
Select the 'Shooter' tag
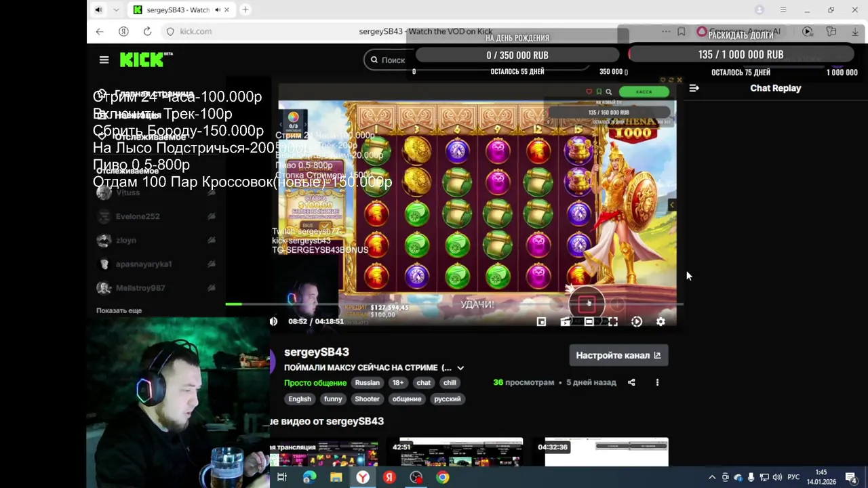point(367,399)
